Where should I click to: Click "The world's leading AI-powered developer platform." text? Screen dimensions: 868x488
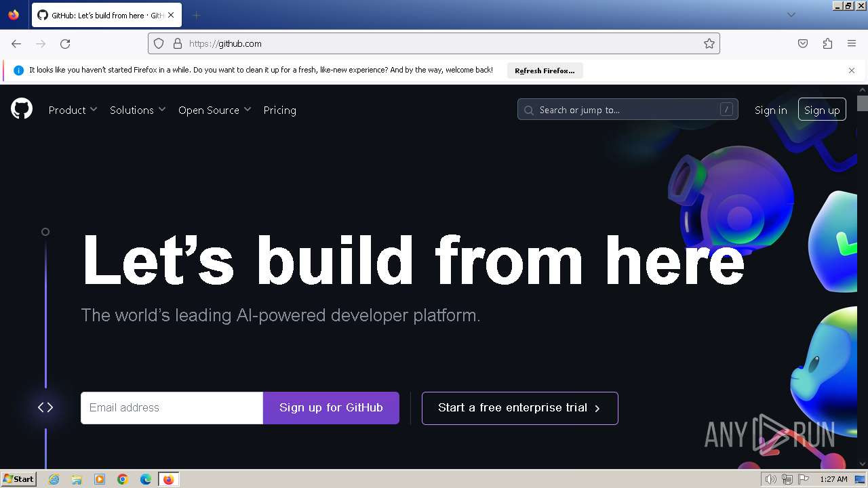pyautogui.click(x=281, y=315)
